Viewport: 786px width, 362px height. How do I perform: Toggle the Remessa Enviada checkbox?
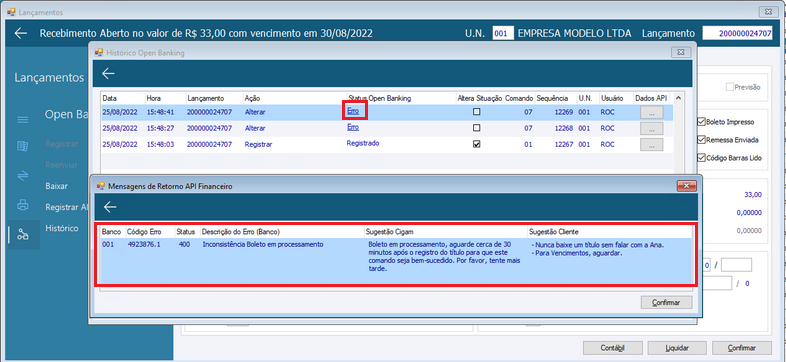click(x=701, y=140)
